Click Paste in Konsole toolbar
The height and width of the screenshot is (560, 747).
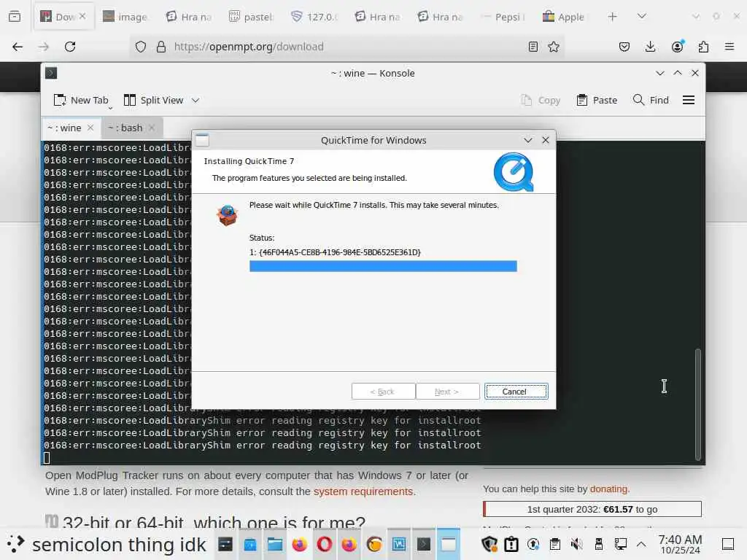click(597, 100)
